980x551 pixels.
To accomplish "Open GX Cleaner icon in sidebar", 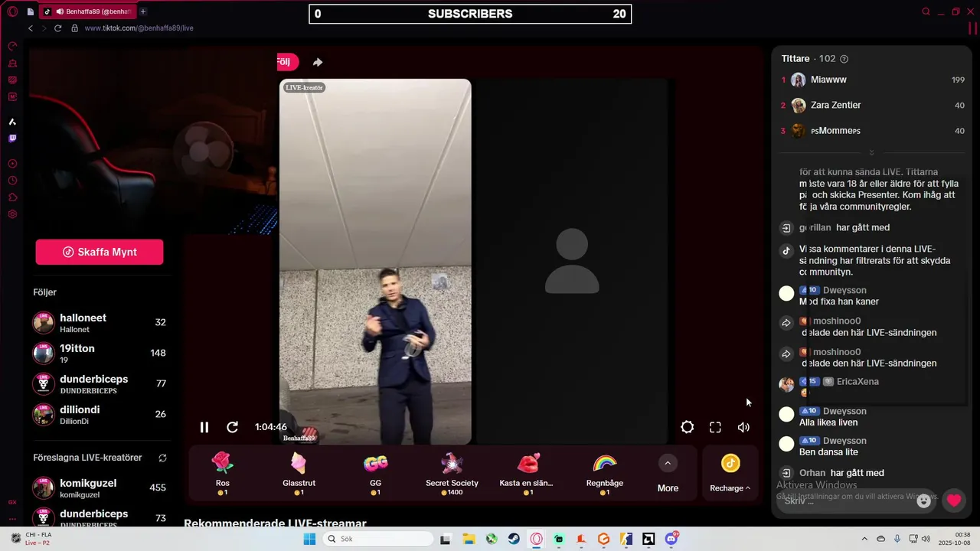I will [12, 64].
